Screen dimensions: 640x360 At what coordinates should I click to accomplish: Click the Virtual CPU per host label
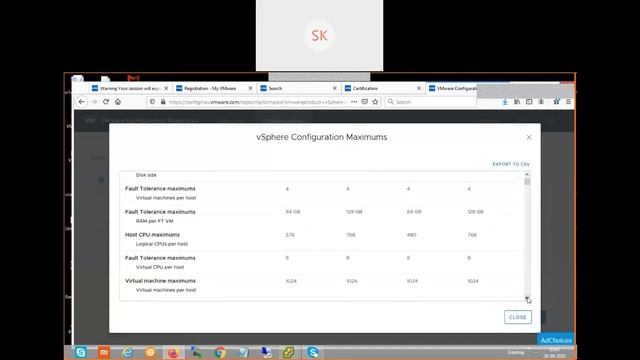160,267
